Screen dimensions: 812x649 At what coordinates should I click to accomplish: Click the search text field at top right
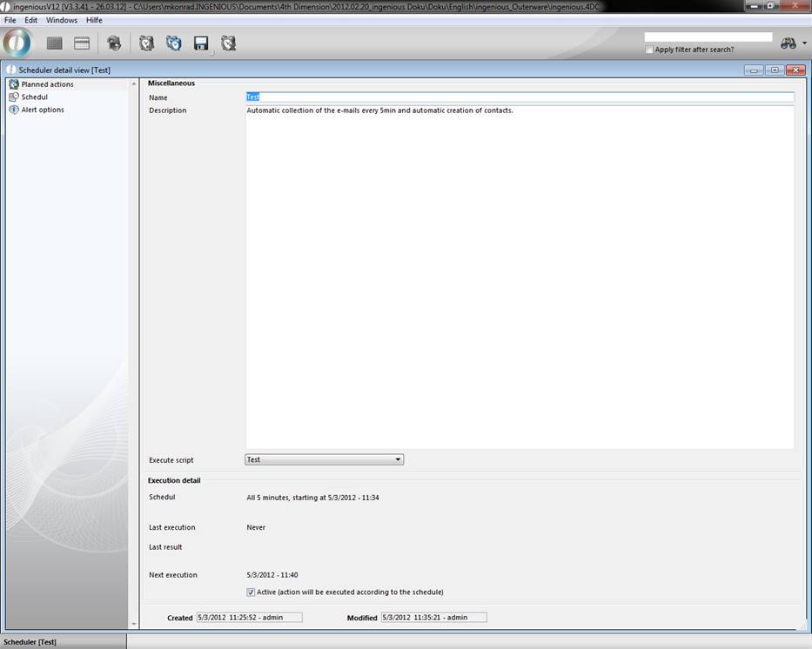coord(708,37)
